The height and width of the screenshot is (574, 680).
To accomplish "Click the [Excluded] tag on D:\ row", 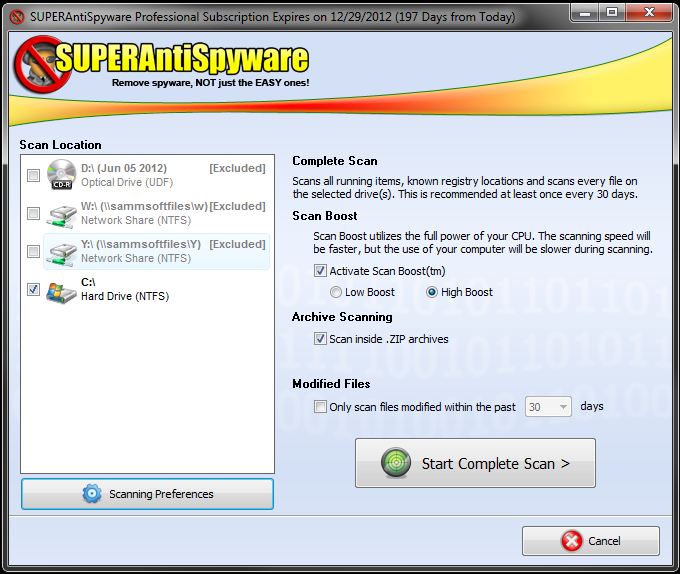I will pyautogui.click(x=237, y=168).
